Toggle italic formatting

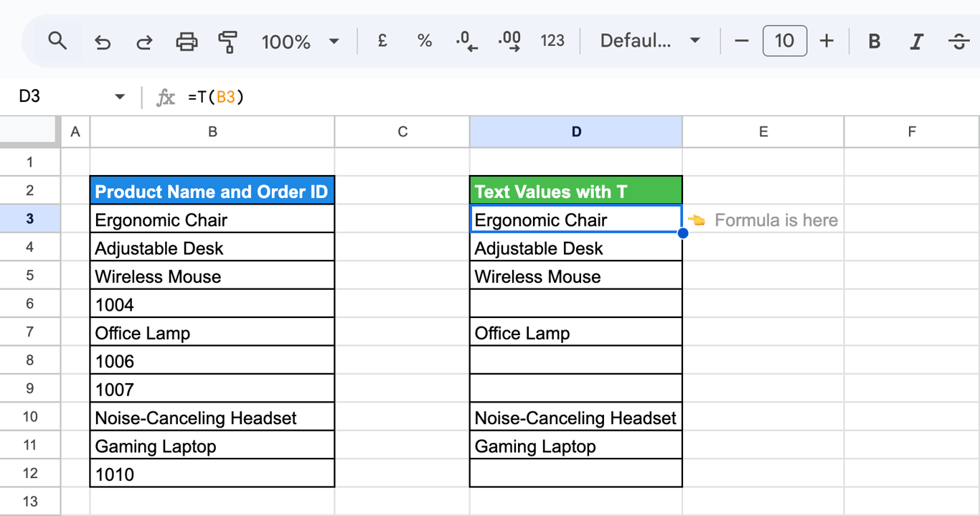[x=916, y=42]
